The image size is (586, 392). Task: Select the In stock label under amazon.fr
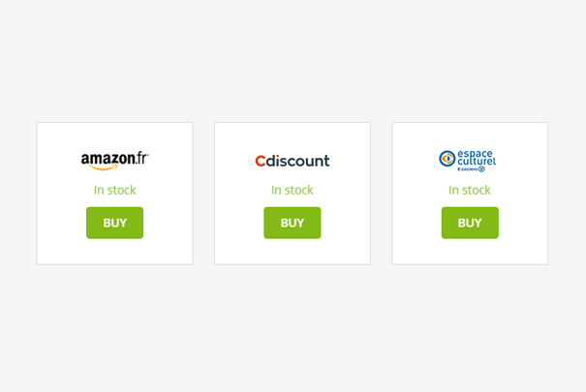pyautogui.click(x=114, y=190)
